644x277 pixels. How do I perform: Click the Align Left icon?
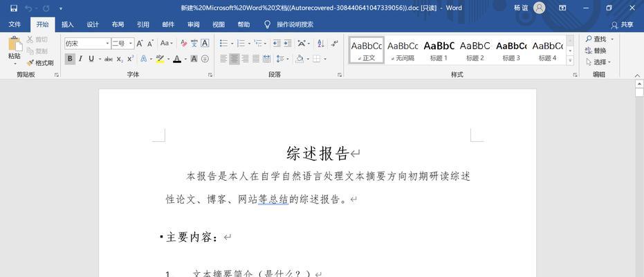[x=223, y=59]
